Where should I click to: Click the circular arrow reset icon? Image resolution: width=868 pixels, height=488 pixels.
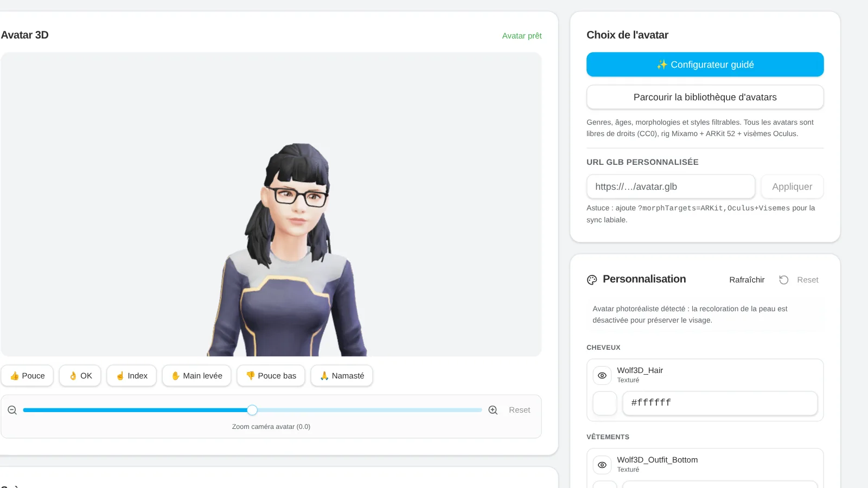784,280
